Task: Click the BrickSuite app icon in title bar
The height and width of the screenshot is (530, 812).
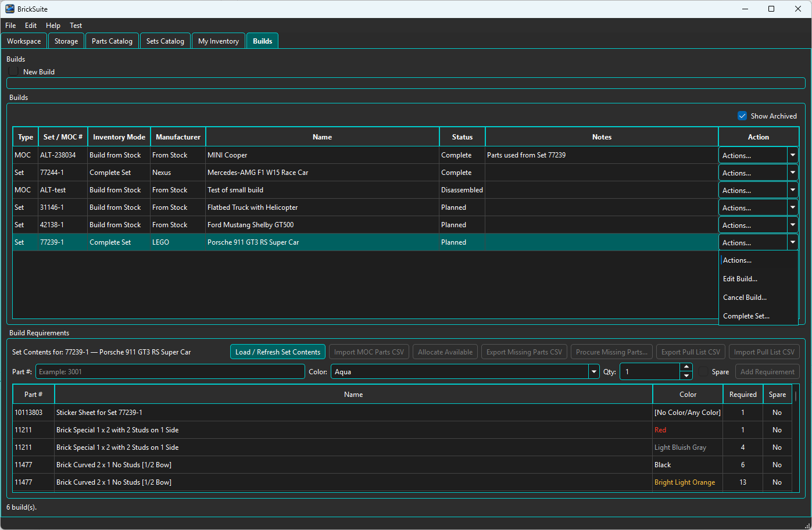Action: pos(10,9)
